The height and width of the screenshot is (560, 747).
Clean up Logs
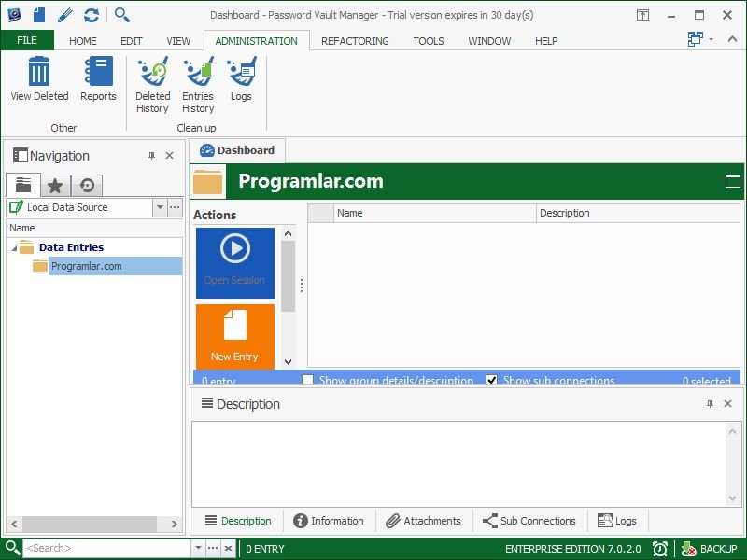click(x=241, y=78)
